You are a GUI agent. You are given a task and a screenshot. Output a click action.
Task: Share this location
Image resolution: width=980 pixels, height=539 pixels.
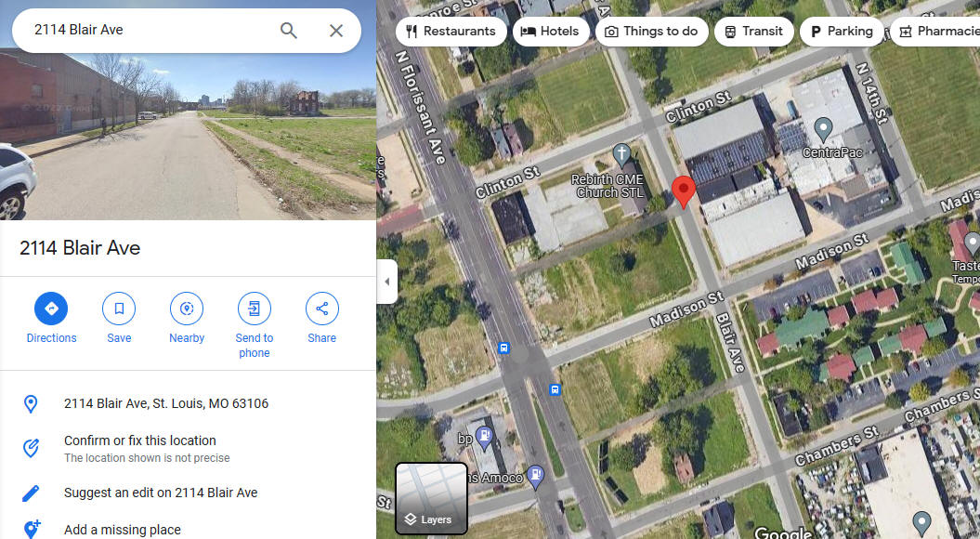pos(322,318)
